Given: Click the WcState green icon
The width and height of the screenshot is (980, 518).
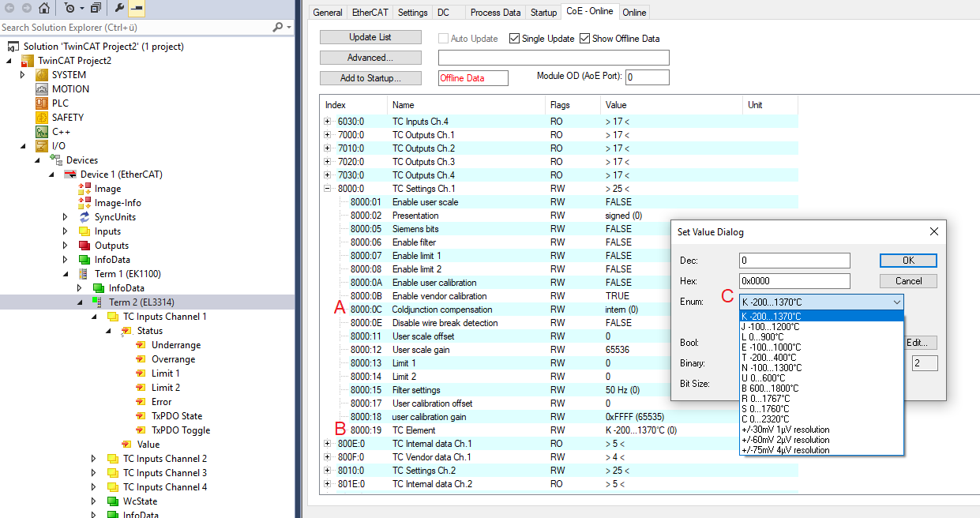Looking at the screenshot, I should coord(113,501).
